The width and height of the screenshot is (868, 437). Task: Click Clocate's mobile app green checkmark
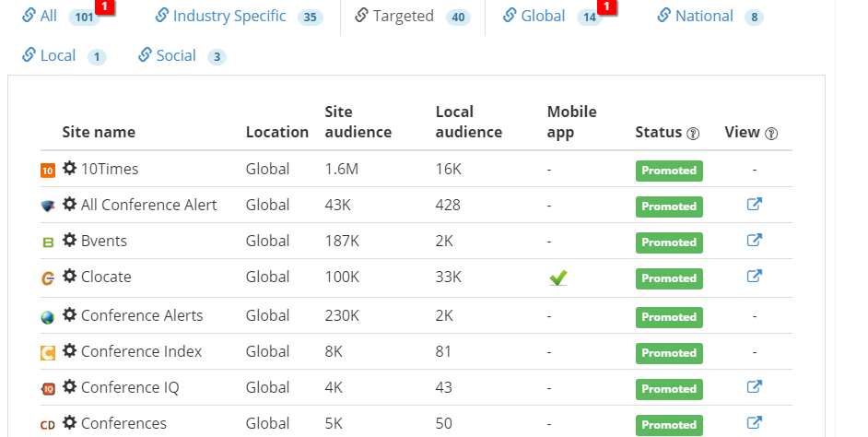(558, 278)
